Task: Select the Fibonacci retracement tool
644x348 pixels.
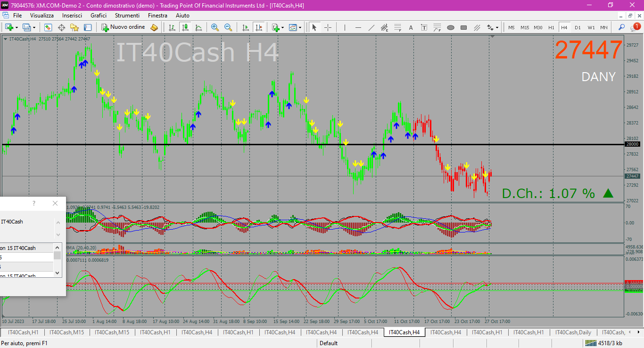Action: 397,27
